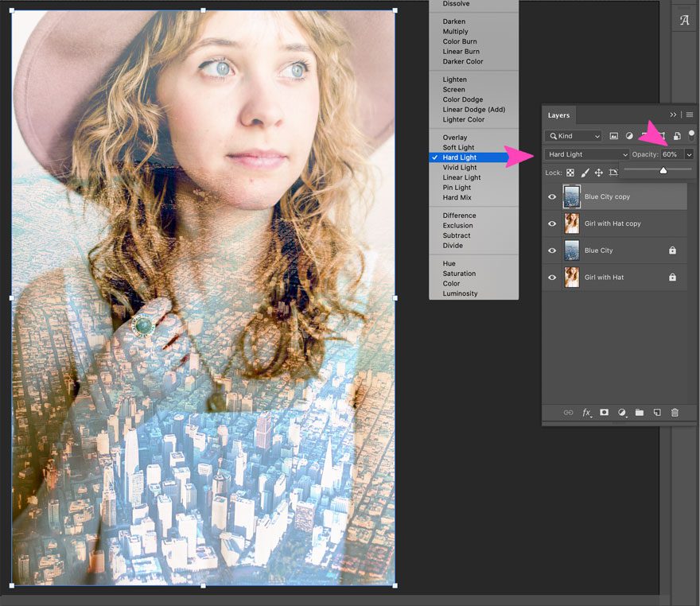The width and height of the screenshot is (700, 606).
Task: Open the Kind filter dropdown
Action: click(573, 135)
